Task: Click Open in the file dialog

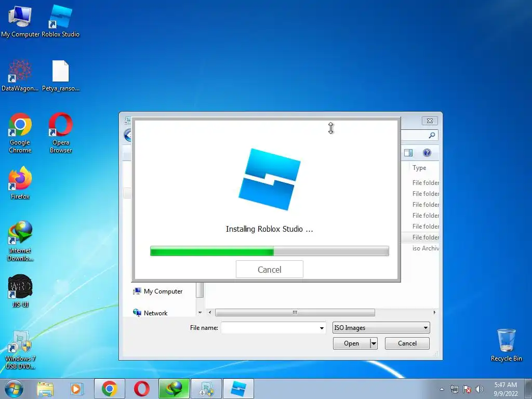Action: click(x=352, y=343)
